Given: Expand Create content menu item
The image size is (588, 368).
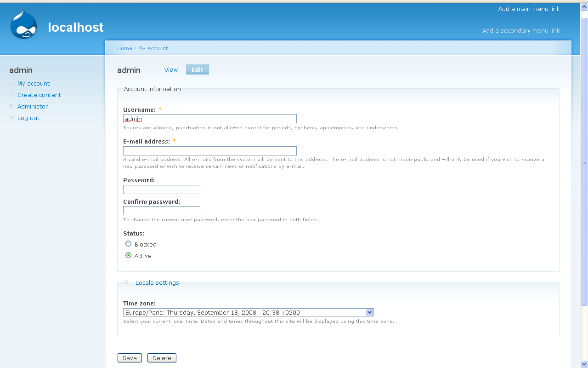Looking at the screenshot, I should (x=39, y=95).
